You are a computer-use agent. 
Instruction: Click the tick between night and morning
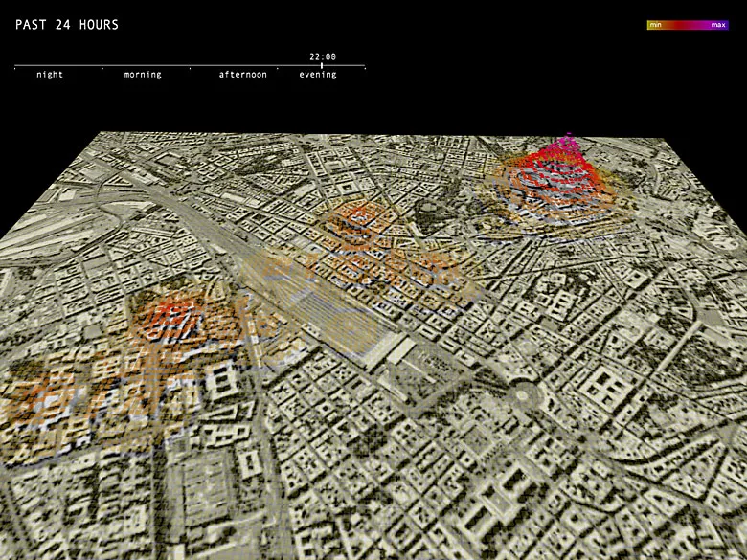102,67
